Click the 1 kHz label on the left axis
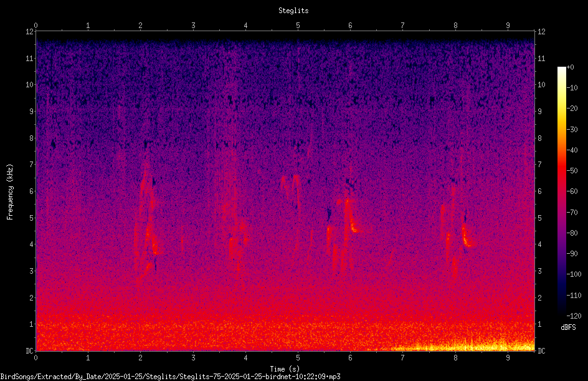Image resolution: width=588 pixels, height=381 pixels. 32,324
